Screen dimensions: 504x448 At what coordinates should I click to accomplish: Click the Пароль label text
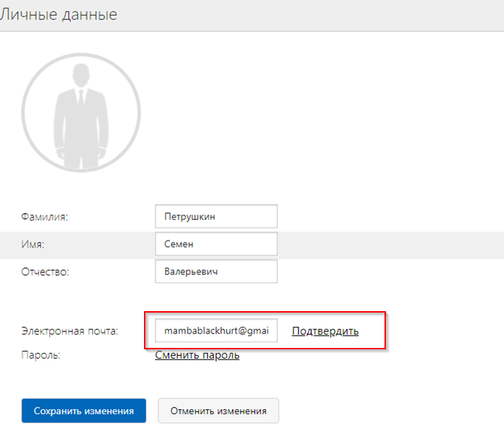pos(41,355)
